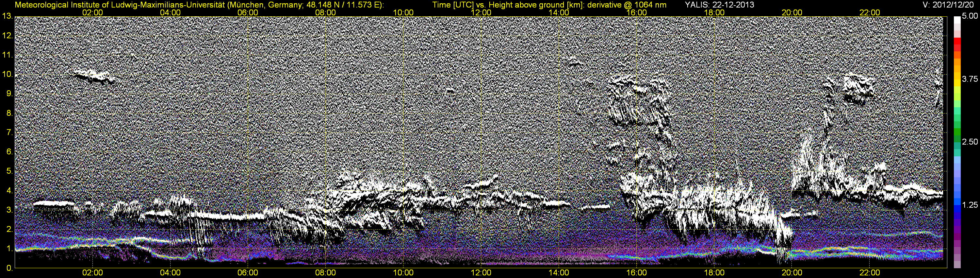Pick the white top segment of the color bar

point(957,20)
